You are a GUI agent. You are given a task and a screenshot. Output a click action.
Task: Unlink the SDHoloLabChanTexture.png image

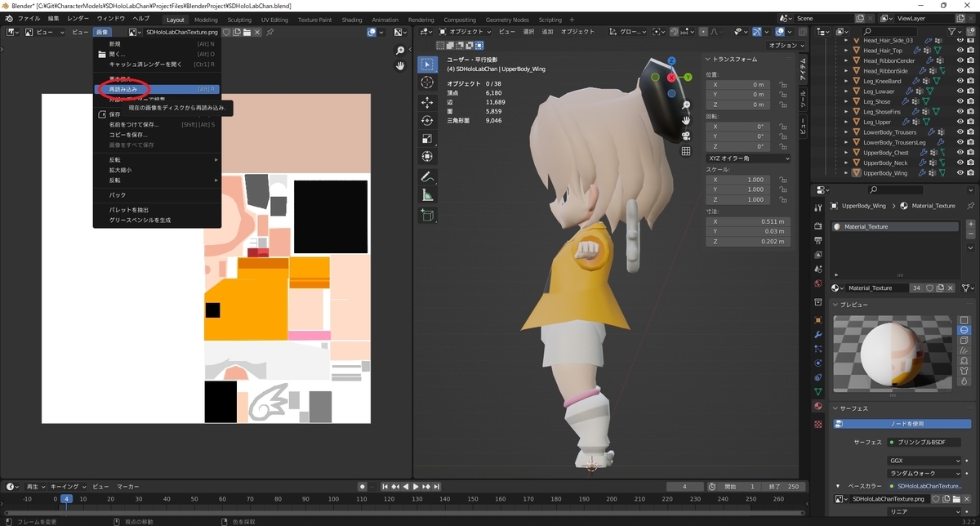[257, 32]
